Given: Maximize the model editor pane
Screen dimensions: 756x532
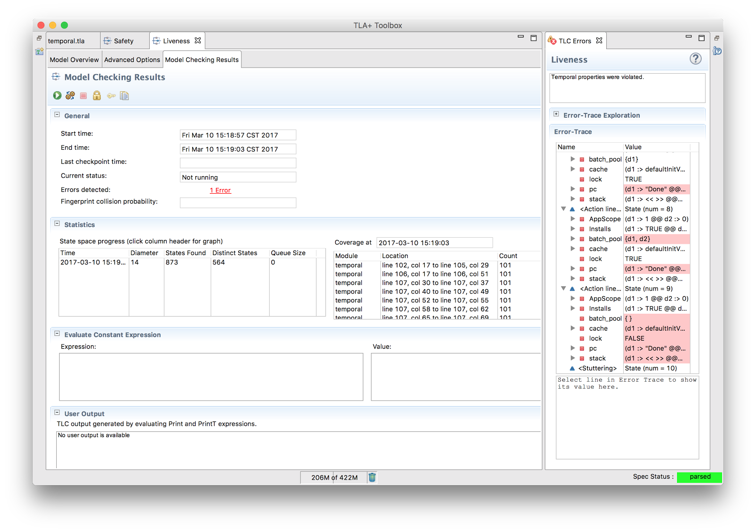Looking at the screenshot, I should point(533,38).
